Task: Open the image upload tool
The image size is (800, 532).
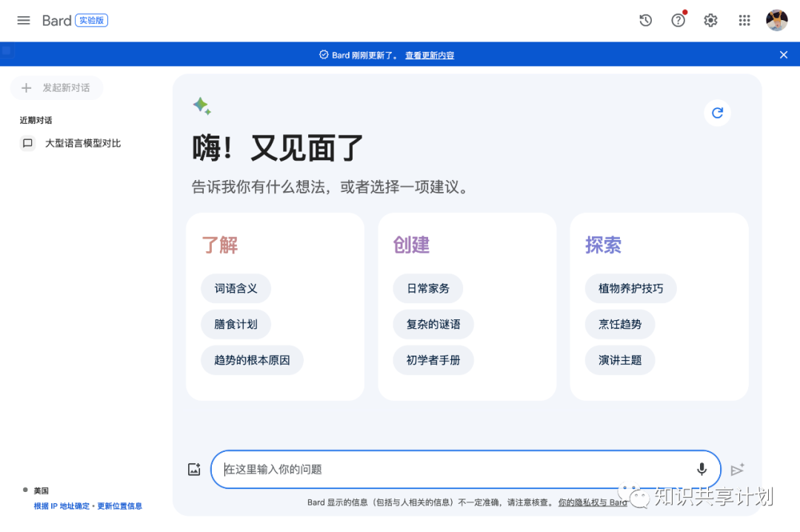Action: pyautogui.click(x=194, y=469)
